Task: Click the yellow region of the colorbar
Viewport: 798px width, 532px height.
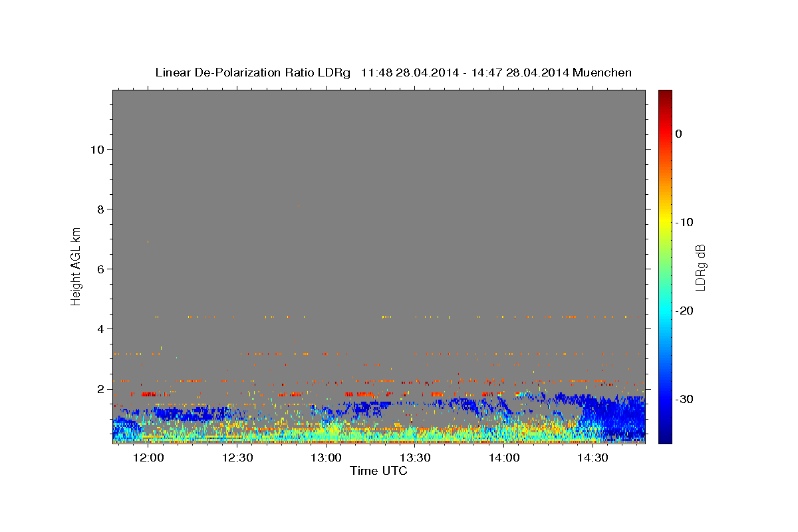Action: [665, 219]
